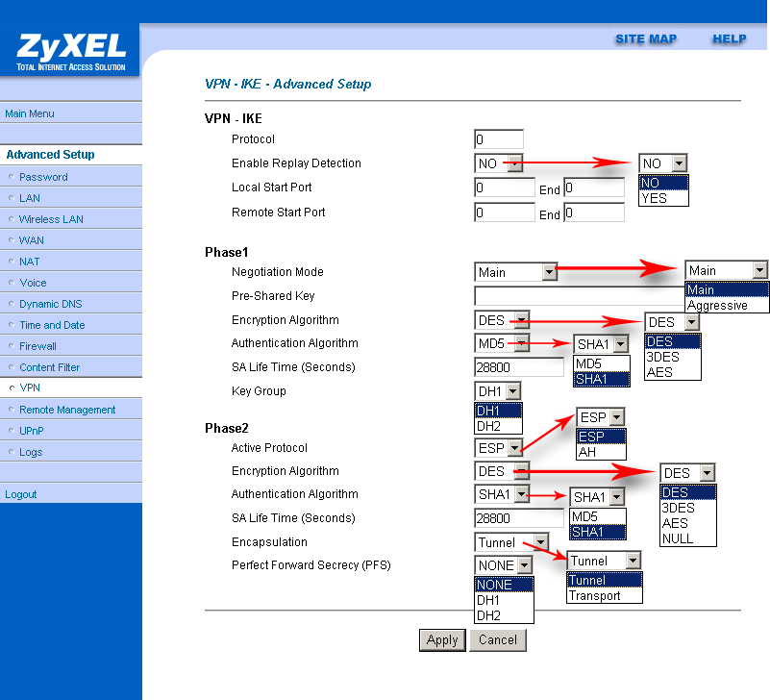The width and height of the screenshot is (770, 700).
Task: Open Phase2 Encryption Algorithm dropdown next to its label
Action: [x=502, y=470]
